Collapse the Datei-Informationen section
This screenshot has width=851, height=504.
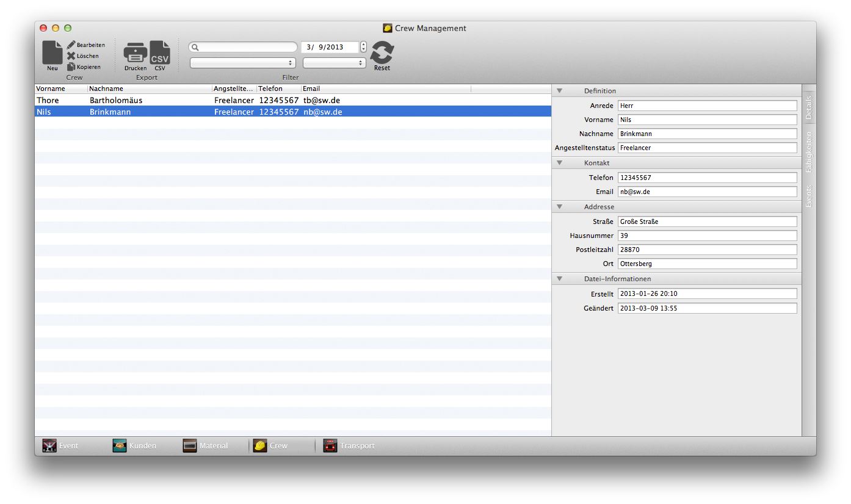coord(559,279)
